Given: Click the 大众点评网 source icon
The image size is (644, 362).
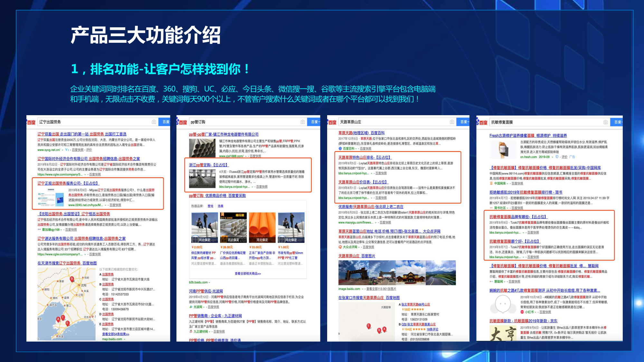Looking at the screenshot, I should click(x=340, y=247).
